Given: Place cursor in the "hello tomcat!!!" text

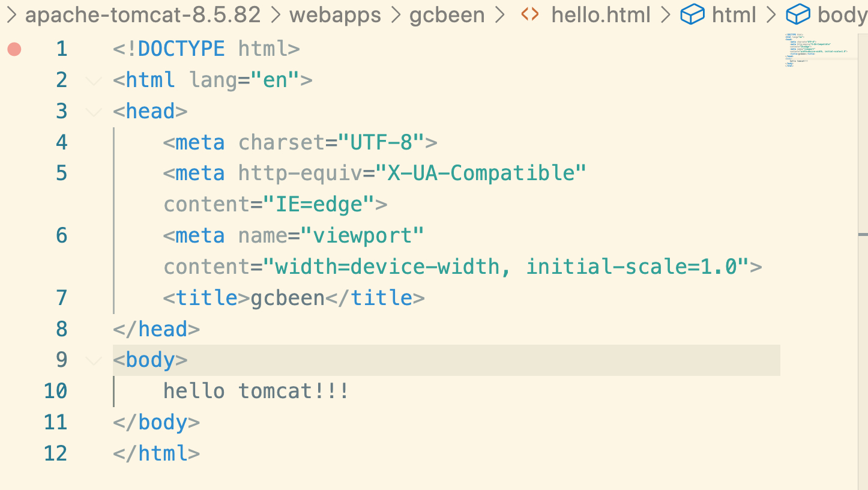Looking at the screenshot, I should (256, 392).
